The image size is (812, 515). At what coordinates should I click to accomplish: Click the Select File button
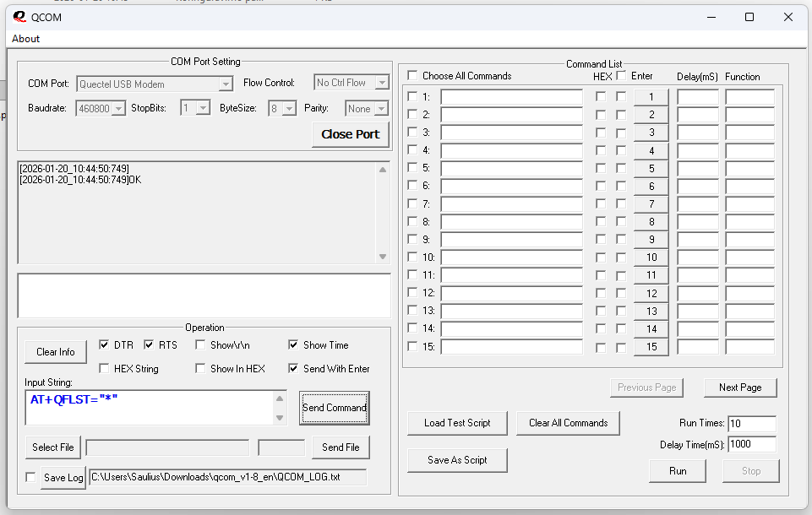tap(52, 447)
